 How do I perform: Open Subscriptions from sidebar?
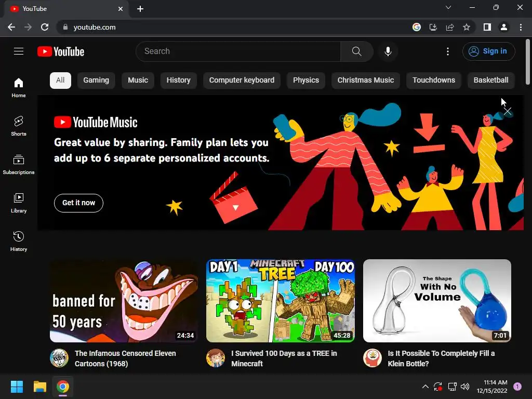click(x=19, y=164)
